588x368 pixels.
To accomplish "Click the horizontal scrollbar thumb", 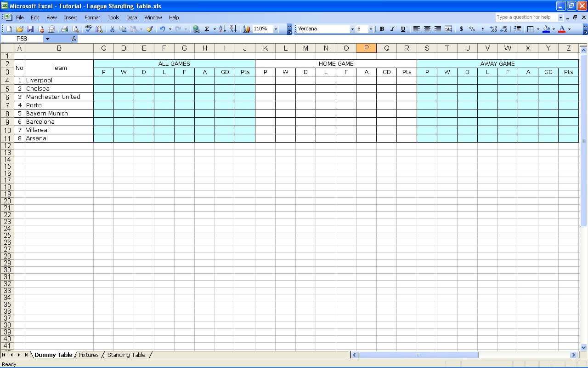I will click(418, 355).
